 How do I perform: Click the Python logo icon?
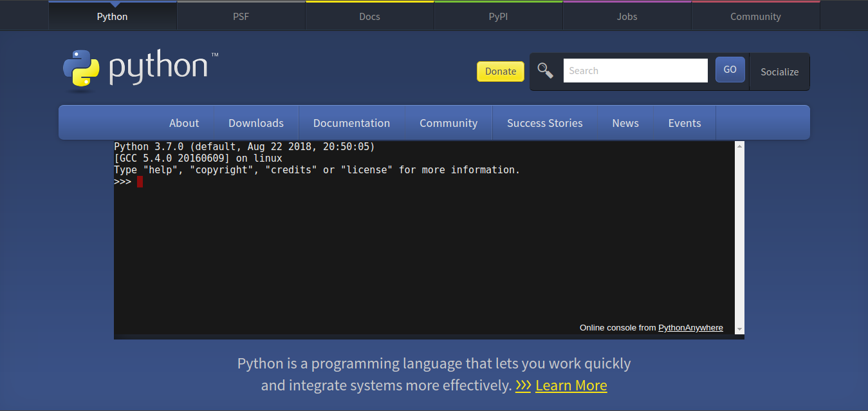click(81, 68)
